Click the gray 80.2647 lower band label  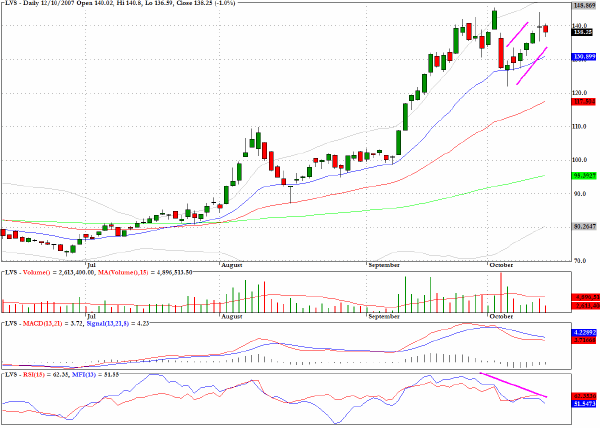[x=584, y=226]
